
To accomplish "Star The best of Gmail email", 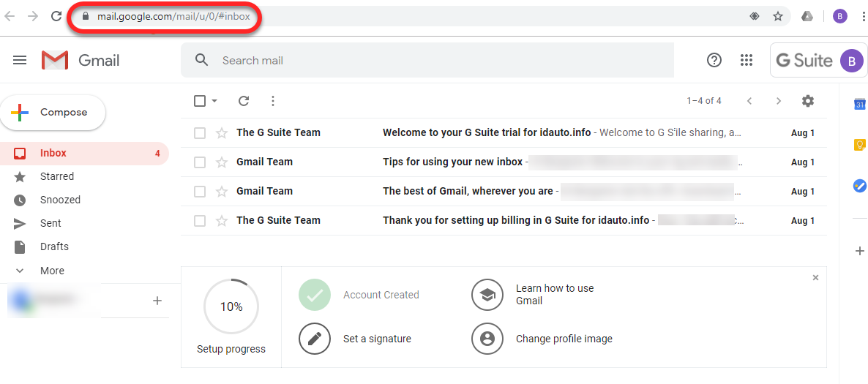I will point(222,192).
